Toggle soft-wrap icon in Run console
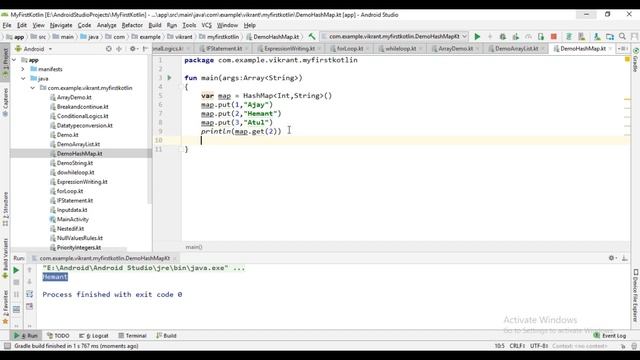The image size is (640, 360). [x=29, y=294]
